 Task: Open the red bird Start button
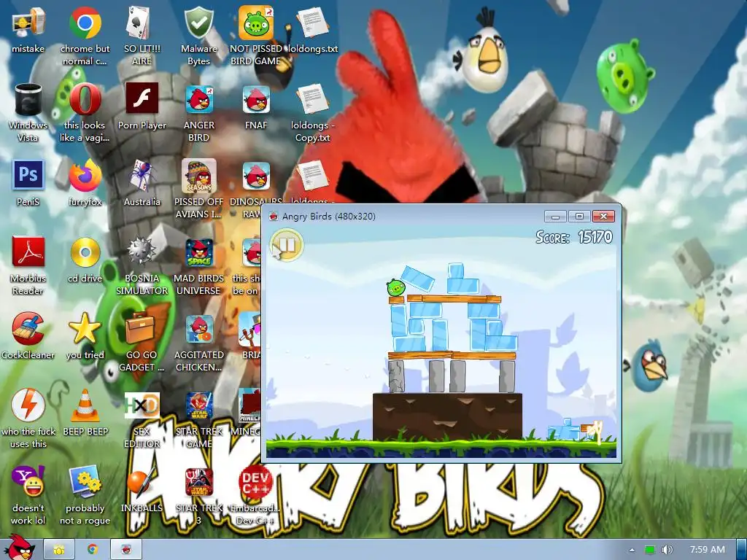click(19, 548)
